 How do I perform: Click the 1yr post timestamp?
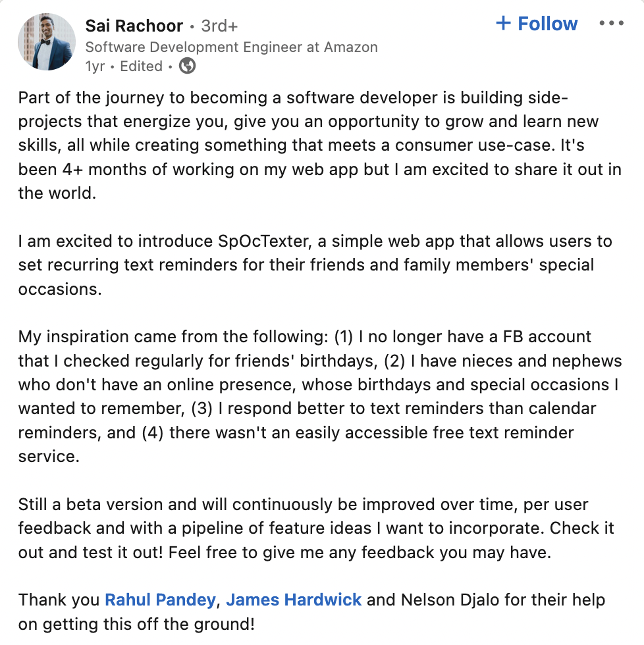click(95, 66)
